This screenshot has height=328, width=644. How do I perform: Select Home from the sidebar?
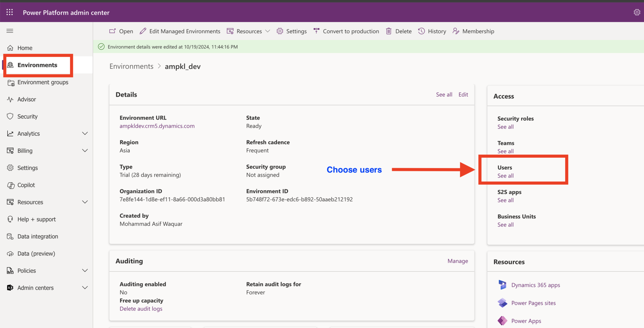(25, 47)
